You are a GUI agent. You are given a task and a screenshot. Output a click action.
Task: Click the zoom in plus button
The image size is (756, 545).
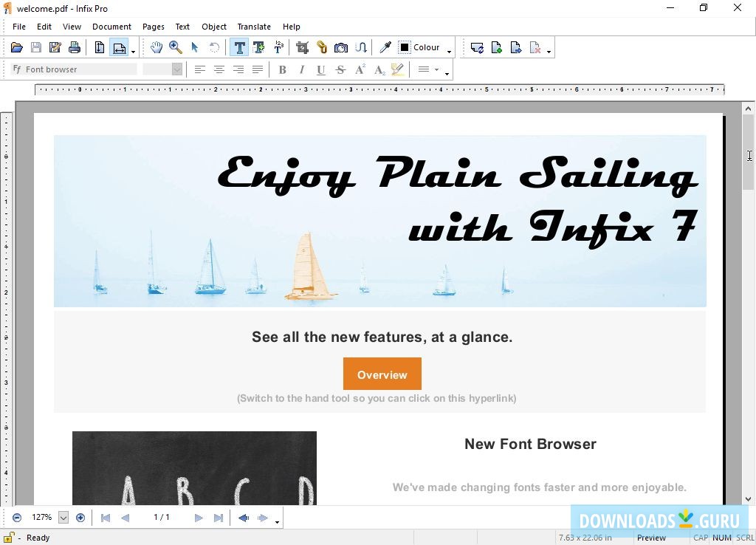tap(80, 518)
